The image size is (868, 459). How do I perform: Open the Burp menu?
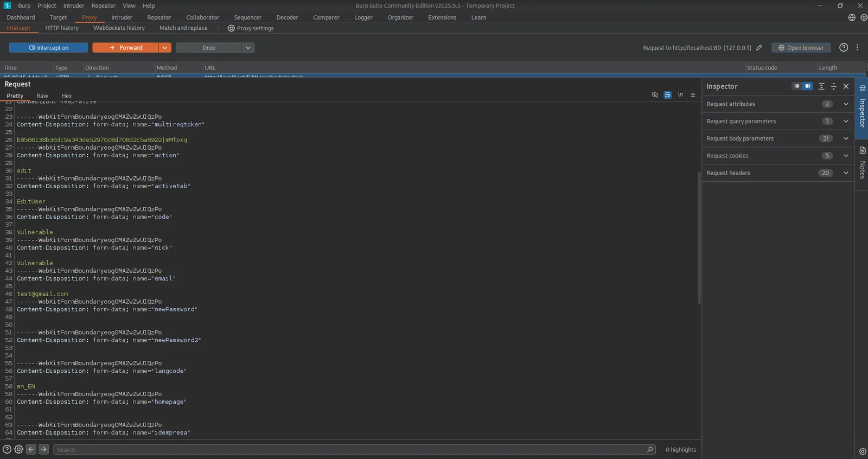coord(24,5)
